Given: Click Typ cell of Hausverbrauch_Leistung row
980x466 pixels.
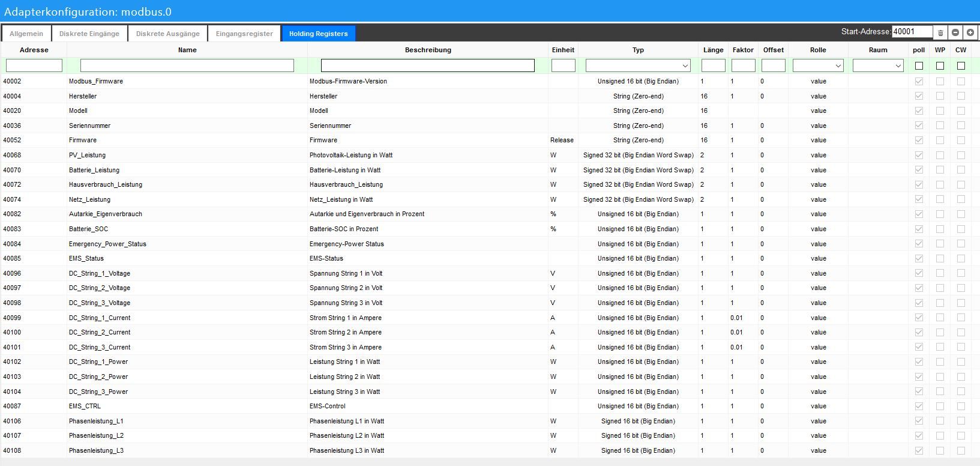Looking at the screenshot, I should click(x=638, y=184).
